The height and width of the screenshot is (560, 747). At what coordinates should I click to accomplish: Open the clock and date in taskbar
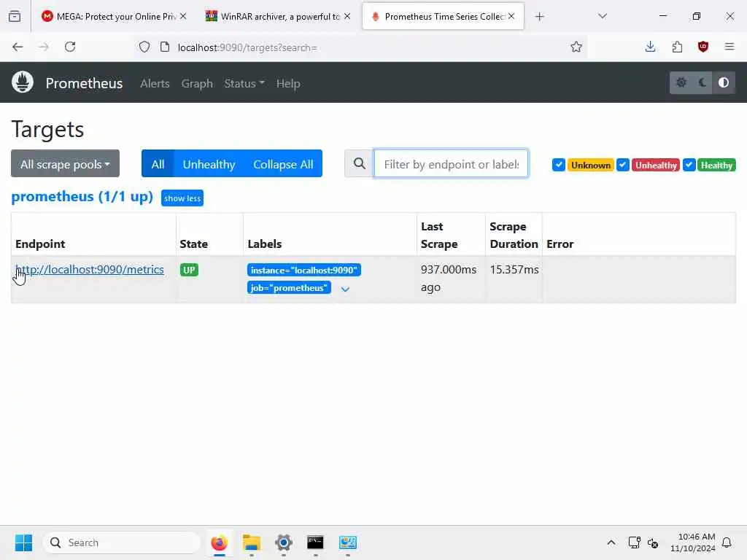(693, 542)
